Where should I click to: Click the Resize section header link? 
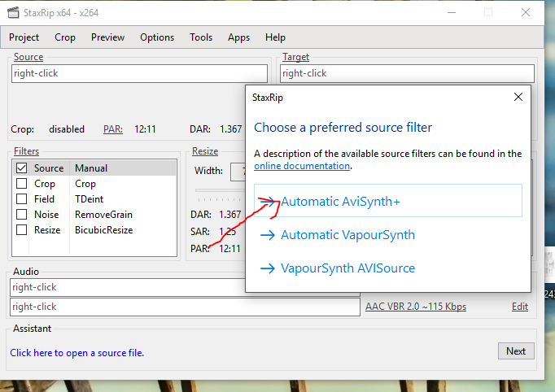pos(205,151)
